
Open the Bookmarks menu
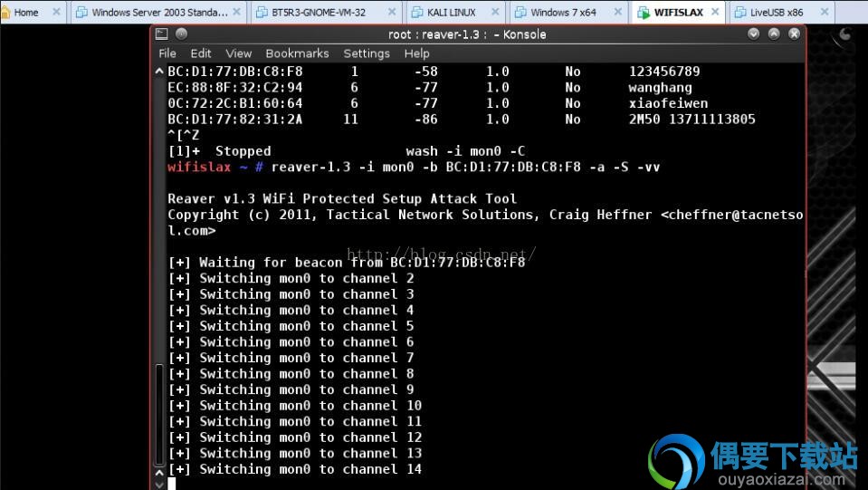pos(297,53)
